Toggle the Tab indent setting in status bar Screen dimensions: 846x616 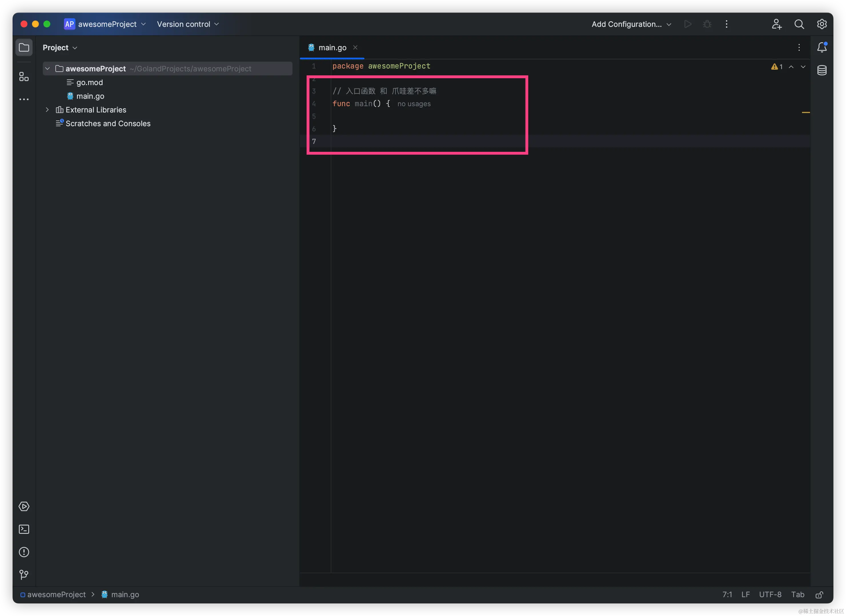[797, 594]
